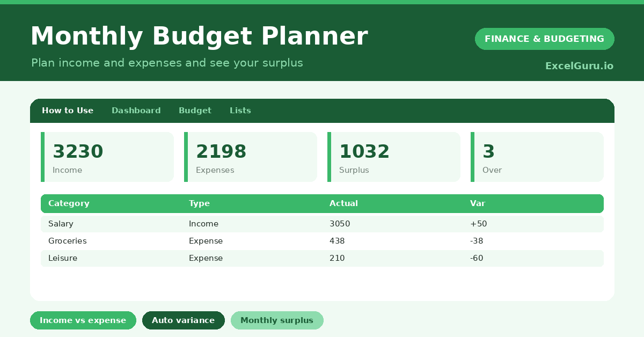Click the -38 variance value

(x=477, y=241)
